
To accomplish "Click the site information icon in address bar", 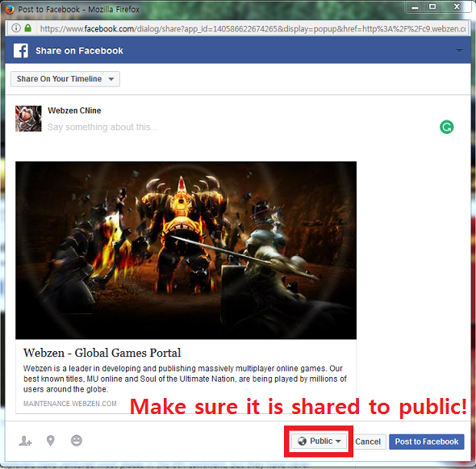I will tap(16, 28).
